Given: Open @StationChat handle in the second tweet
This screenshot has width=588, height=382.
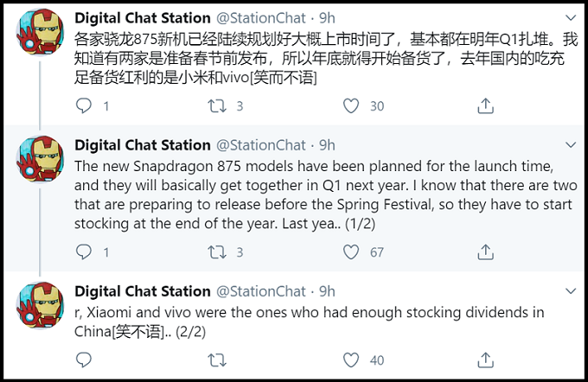Looking at the screenshot, I should click(x=261, y=145).
